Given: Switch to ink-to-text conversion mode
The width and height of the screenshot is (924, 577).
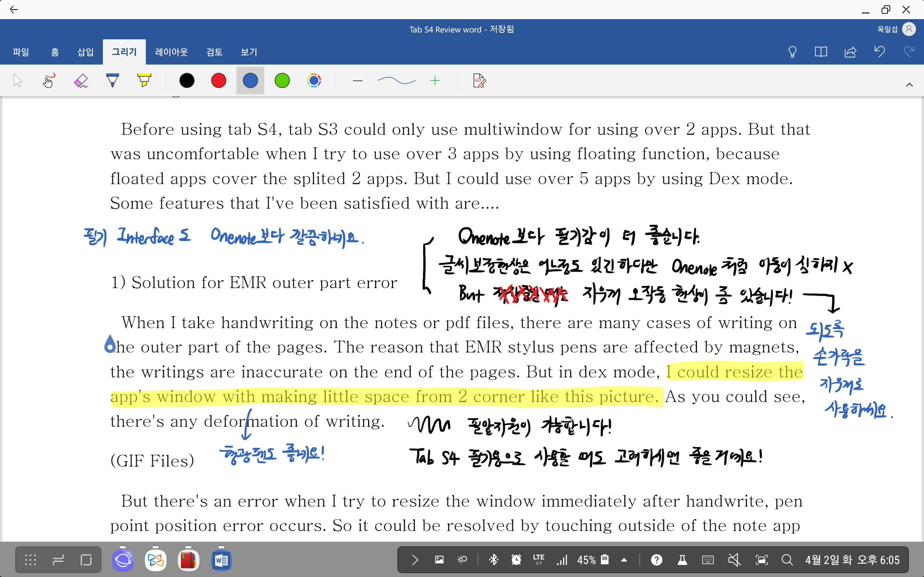Looking at the screenshot, I should [x=480, y=80].
